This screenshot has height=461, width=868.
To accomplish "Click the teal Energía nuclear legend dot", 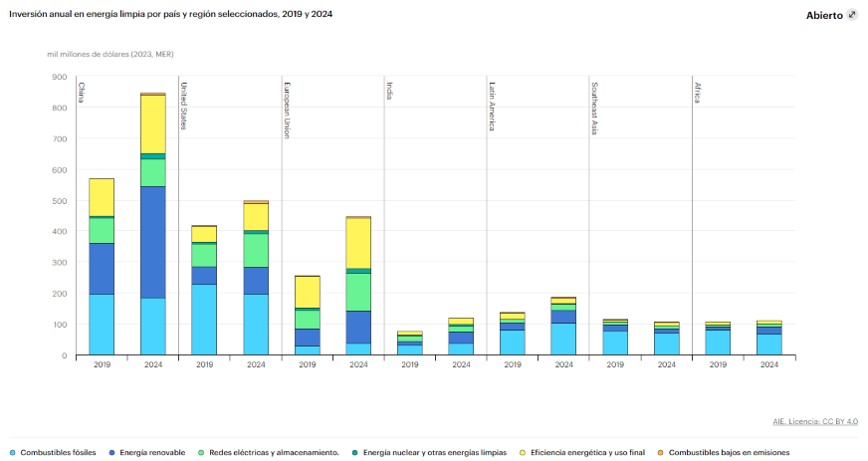I will pyautogui.click(x=356, y=452).
